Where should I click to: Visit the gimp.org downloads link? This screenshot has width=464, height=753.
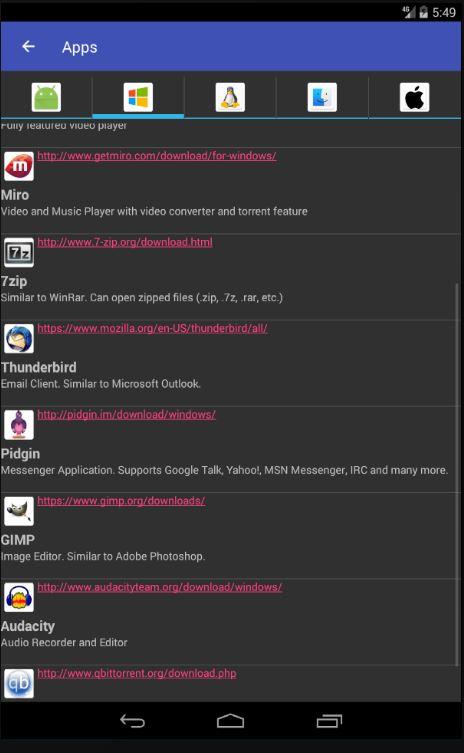[121, 501]
